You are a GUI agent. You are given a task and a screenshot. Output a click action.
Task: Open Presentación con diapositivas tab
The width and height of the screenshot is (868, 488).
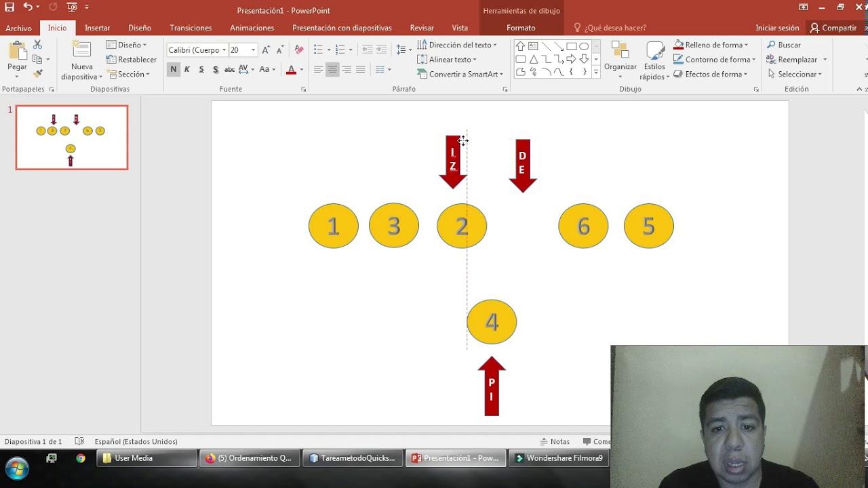tap(342, 28)
